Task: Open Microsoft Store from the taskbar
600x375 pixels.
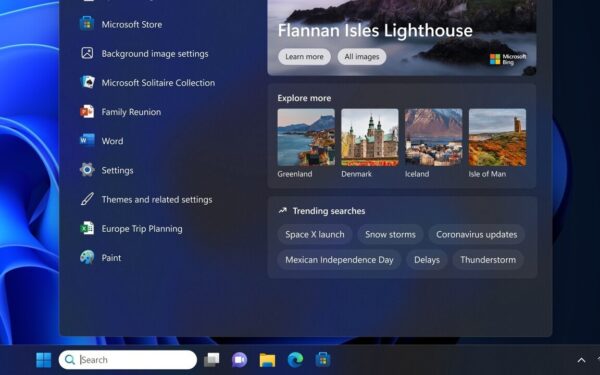Action: [x=323, y=360]
